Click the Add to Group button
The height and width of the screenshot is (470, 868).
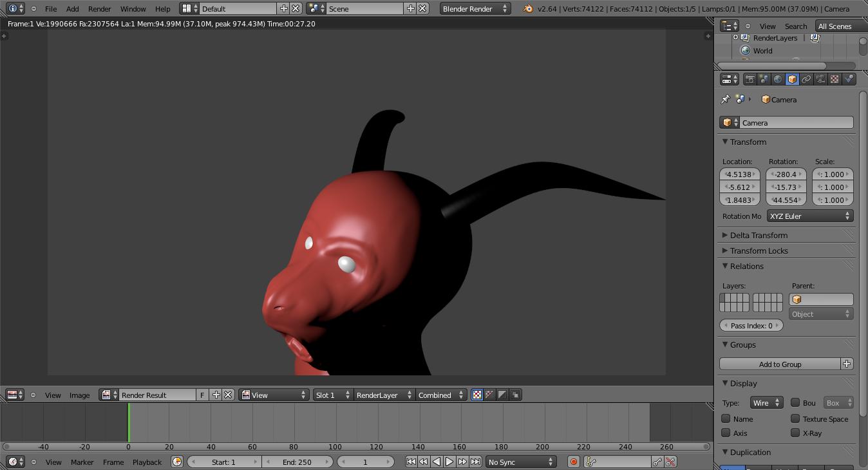click(780, 364)
